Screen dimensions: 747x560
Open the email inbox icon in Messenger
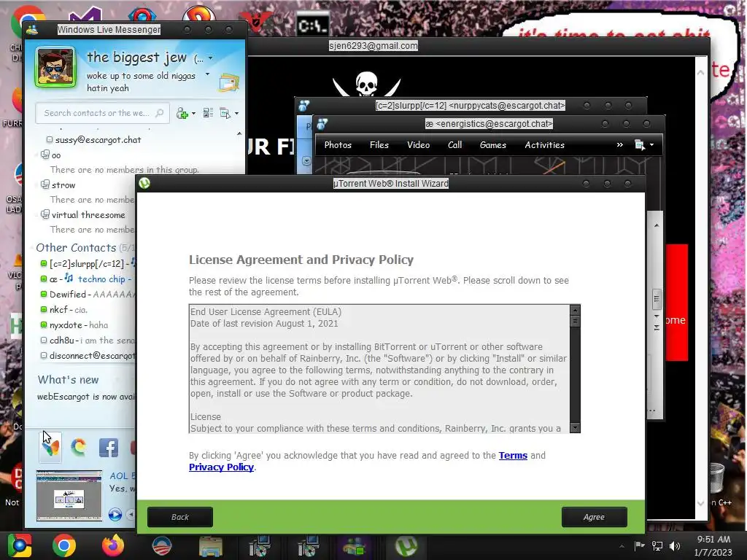pyautogui.click(x=229, y=83)
